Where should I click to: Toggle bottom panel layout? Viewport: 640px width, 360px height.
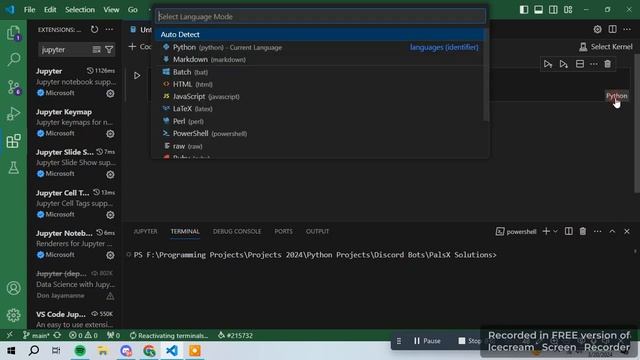(539, 9)
